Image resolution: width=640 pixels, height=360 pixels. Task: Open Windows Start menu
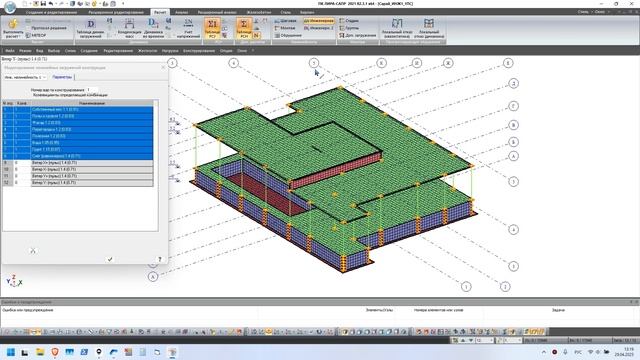pos(11,352)
